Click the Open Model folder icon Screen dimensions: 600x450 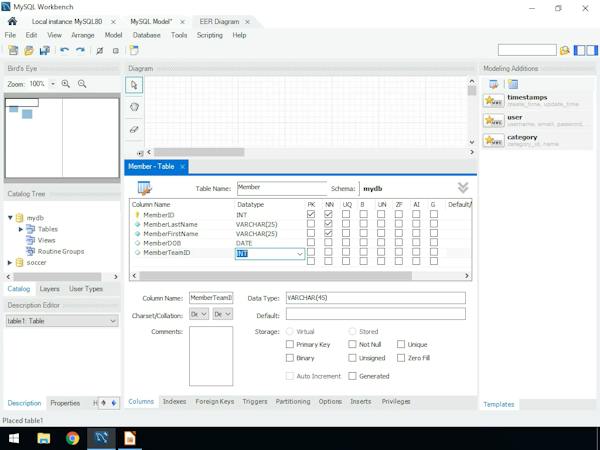click(29, 50)
